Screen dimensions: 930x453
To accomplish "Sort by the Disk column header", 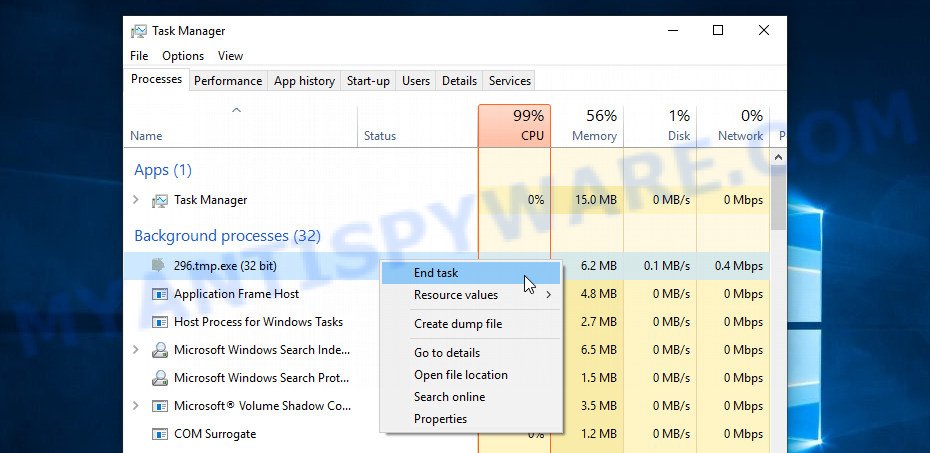I will tap(660, 126).
